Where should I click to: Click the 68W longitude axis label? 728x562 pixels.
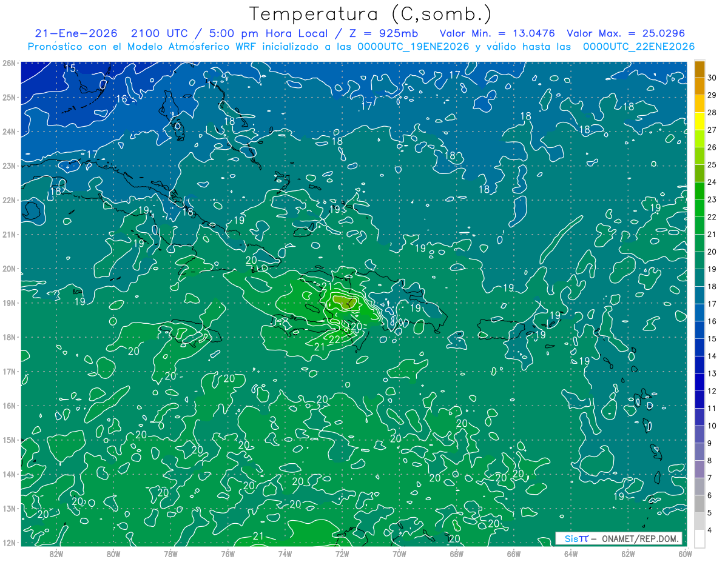(456, 554)
